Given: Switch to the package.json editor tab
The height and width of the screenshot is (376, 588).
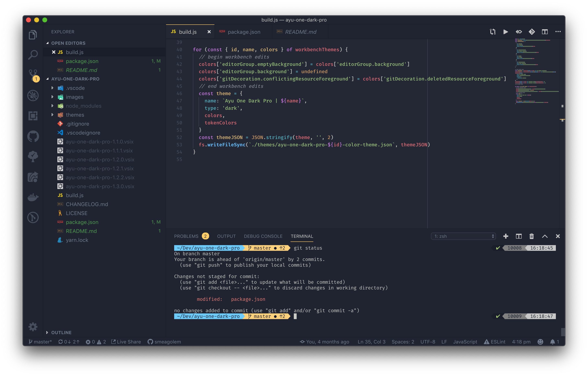Looking at the screenshot, I should coord(244,32).
